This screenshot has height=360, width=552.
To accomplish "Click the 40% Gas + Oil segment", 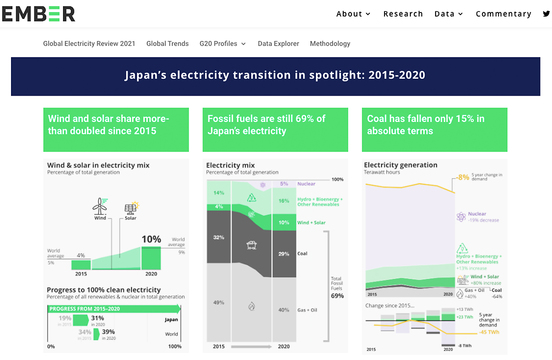I will pyautogui.click(x=284, y=310).
